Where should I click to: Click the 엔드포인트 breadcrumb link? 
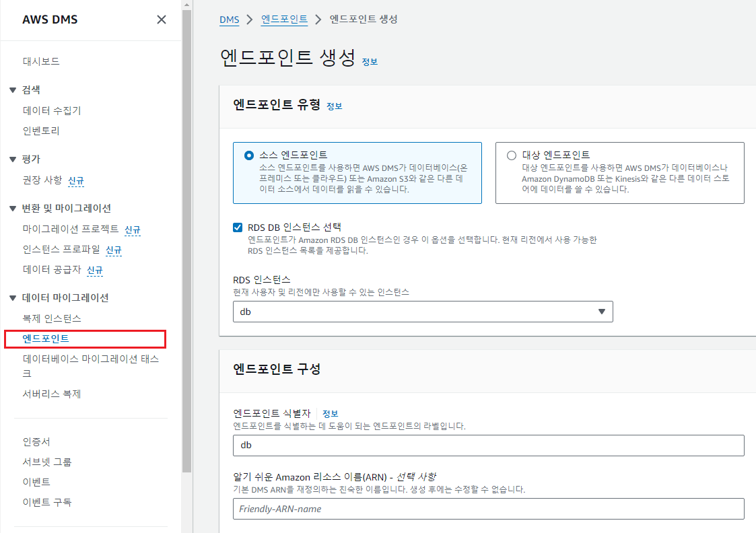[x=285, y=20]
